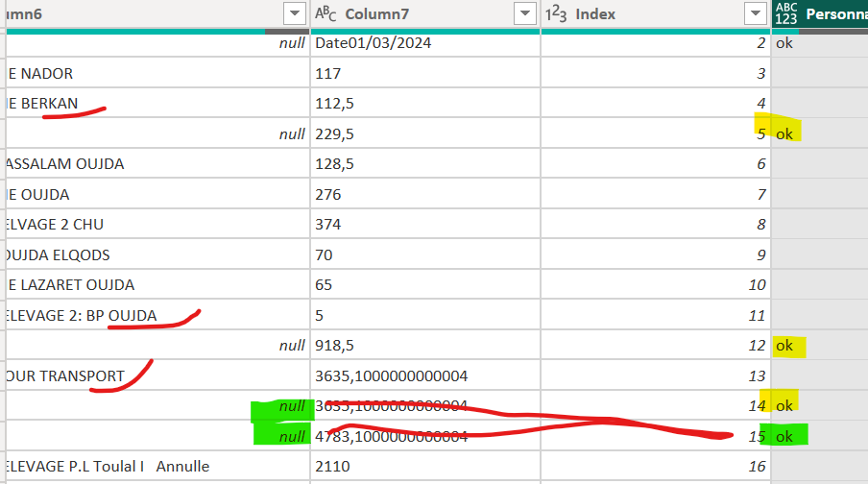Select Index cell with value 12
The image size is (868, 484).
656,345
